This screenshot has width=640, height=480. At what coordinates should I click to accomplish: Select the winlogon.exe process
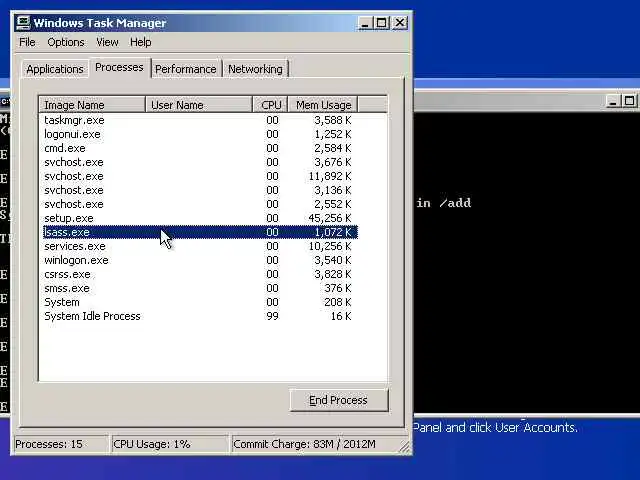(x=200, y=260)
